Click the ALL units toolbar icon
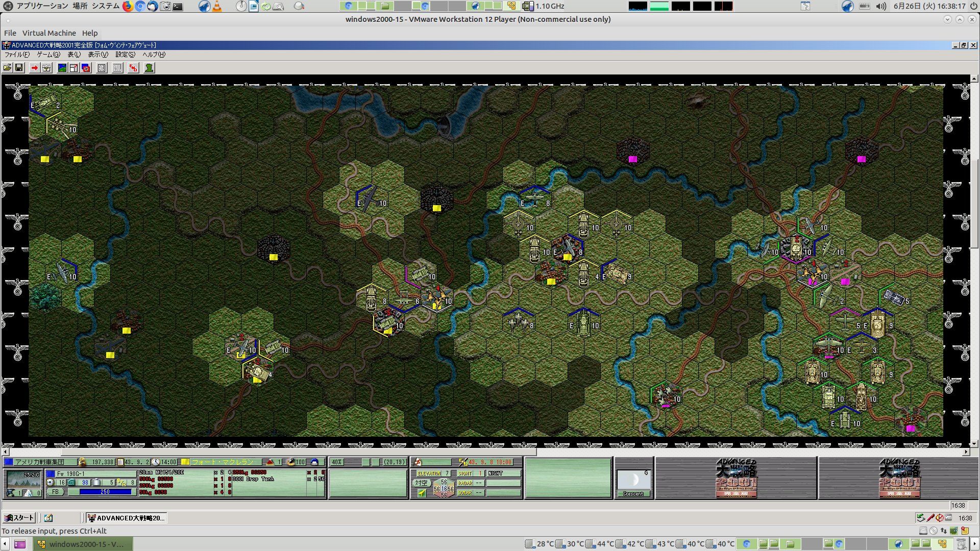The image size is (980, 551). click(117, 68)
